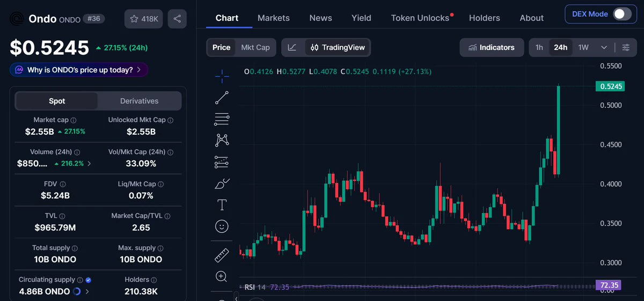Image resolution: width=644 pixels, height=301 pixels.
Task: Open the About tab
Action: [532, 18]
